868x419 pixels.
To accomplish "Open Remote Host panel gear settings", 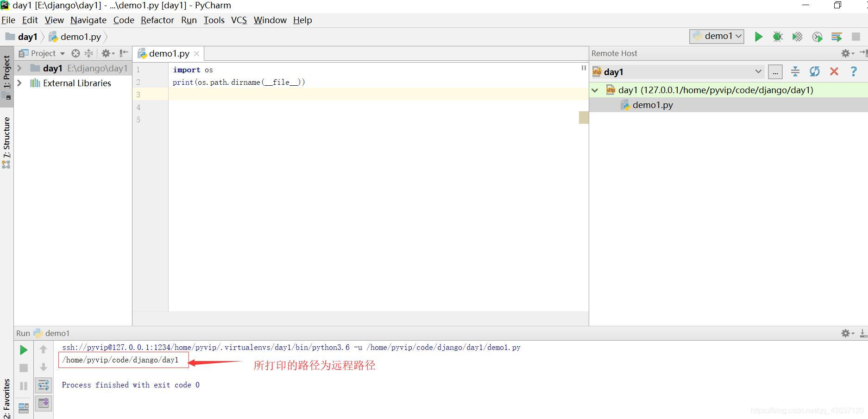I will tap(848, 53).
